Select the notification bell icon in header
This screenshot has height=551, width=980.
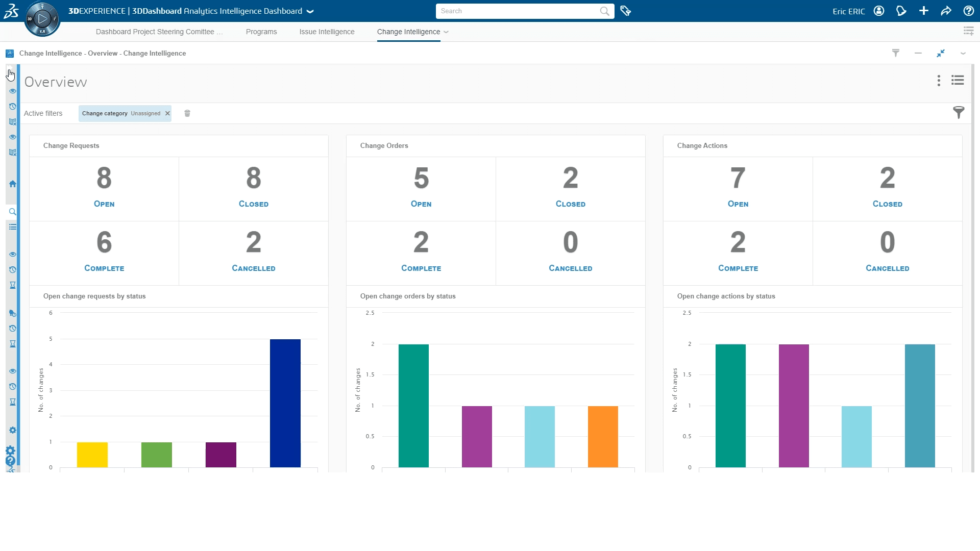(901, 11)
